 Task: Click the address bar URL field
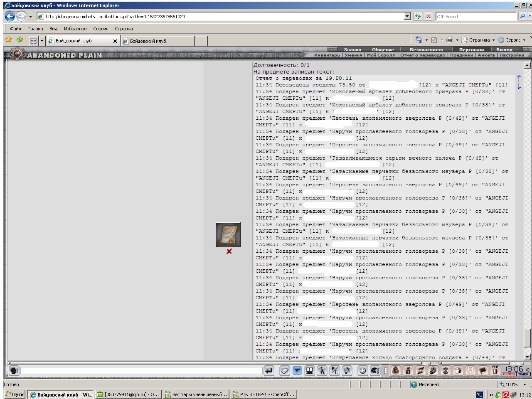220,17
